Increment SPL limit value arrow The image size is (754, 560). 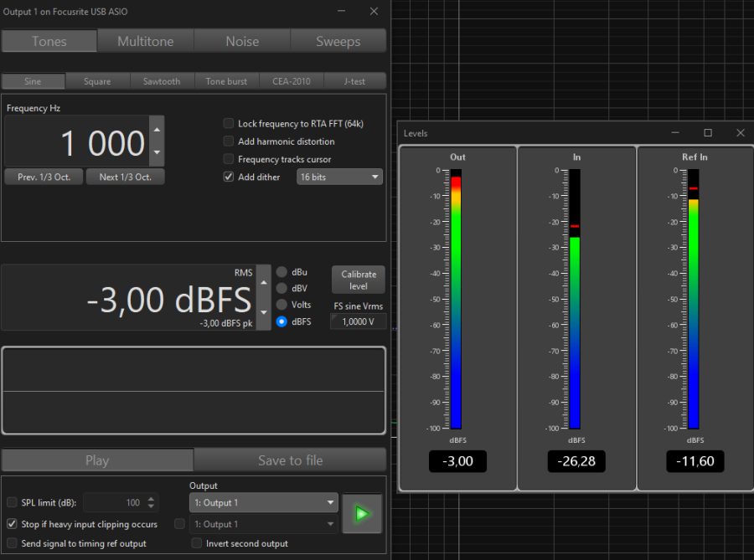[151, 499]
